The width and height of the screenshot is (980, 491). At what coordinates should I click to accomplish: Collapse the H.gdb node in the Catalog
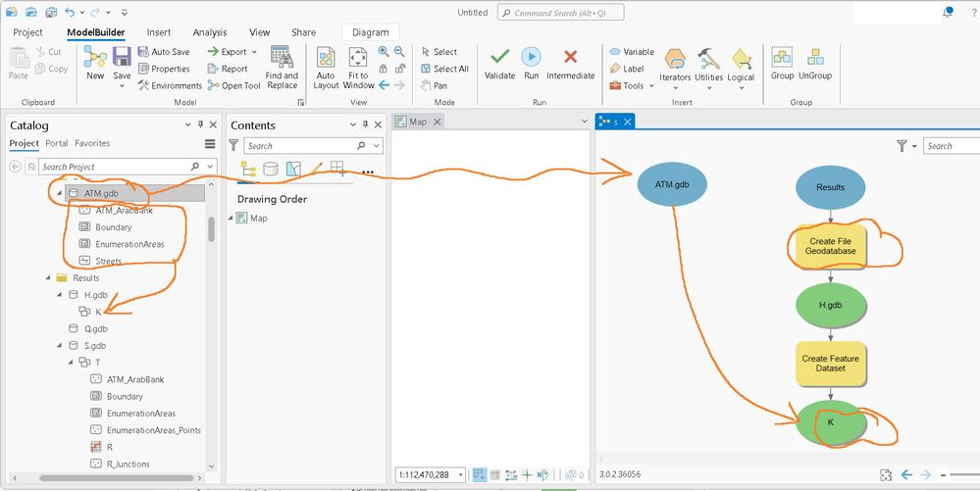[x=60, y=295]
